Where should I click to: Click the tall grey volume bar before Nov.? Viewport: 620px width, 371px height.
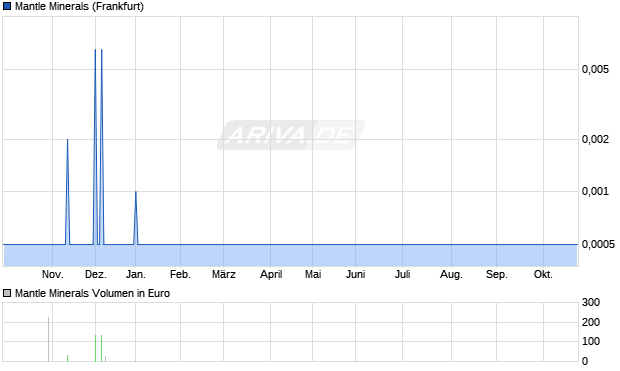pos(49,339)
